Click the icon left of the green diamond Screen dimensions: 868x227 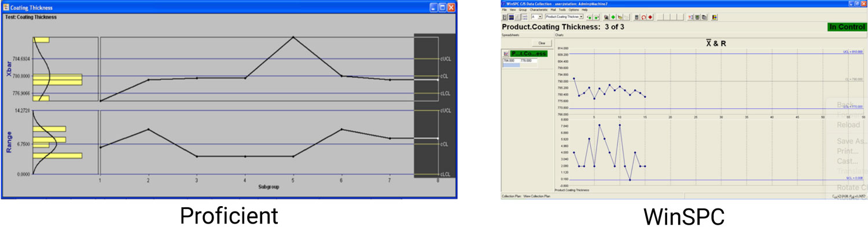pyautogui.click(x=606, y=17)
